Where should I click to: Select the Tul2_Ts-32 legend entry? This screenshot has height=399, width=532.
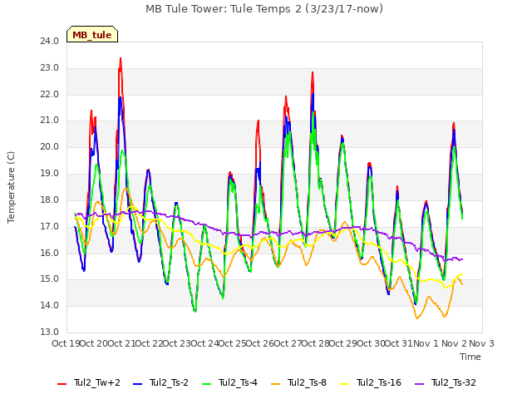(446, 382)
